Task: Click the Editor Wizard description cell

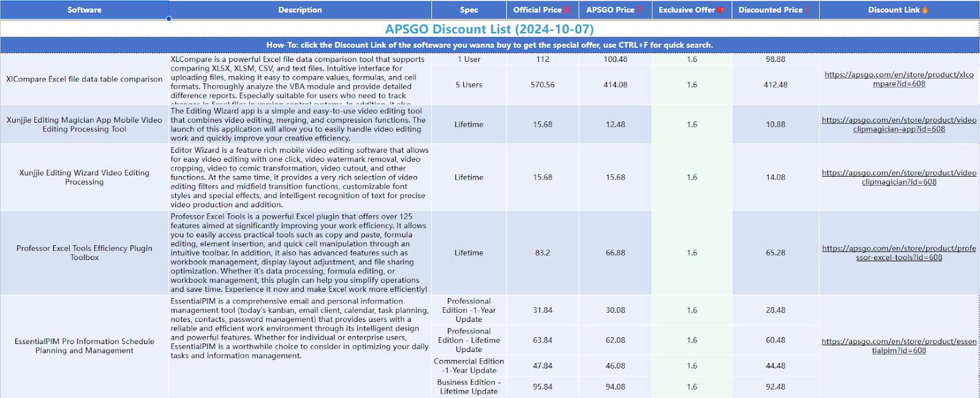Action: (x=300, y=177)
